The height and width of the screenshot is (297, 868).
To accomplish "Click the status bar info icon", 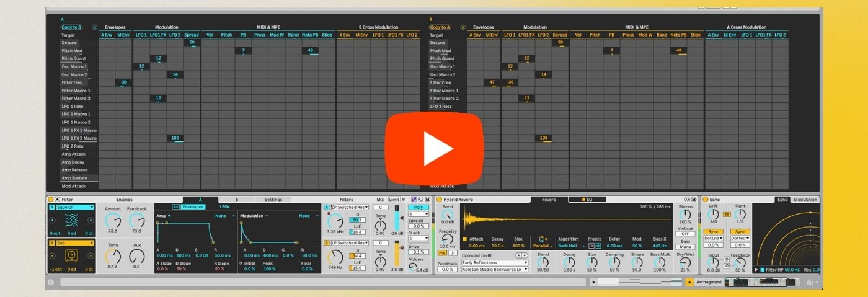I will [51, 282].
